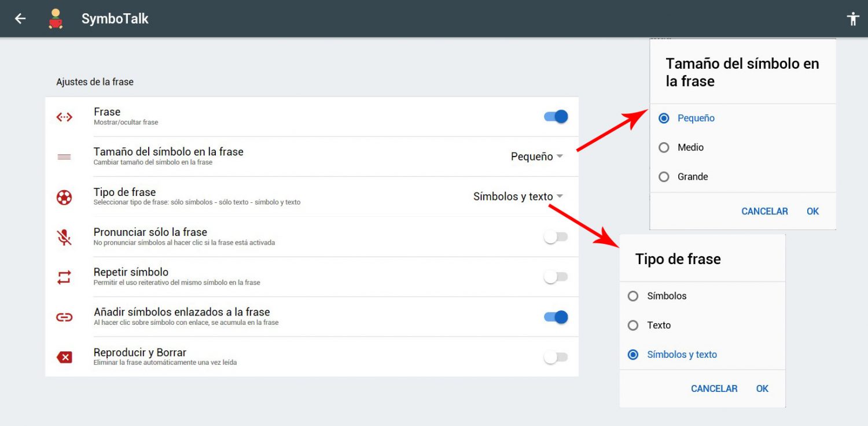The height and width of the screenshot is (426, 868).
Task: Open the Pequeño size dropdown
Action: (x=535, y=156)
